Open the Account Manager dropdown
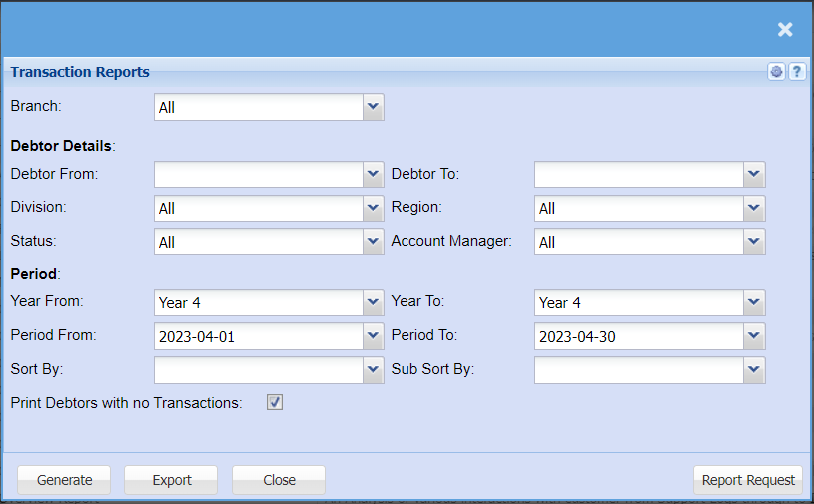Screen dimensions: 814x504 (753, 242)
